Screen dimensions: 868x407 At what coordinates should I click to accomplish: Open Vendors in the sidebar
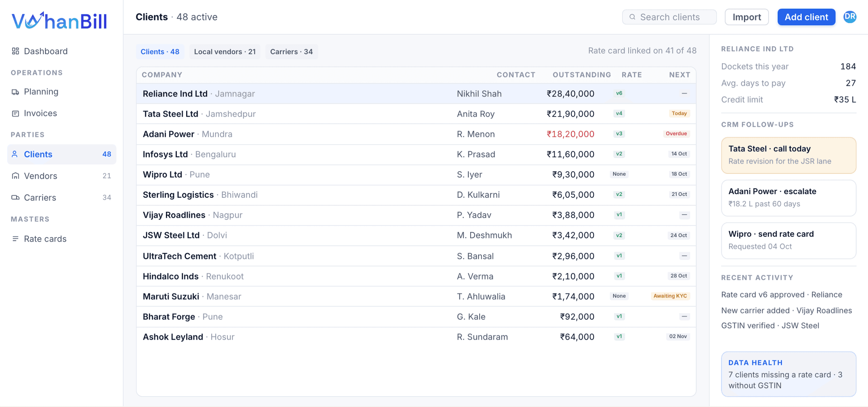[61, 176]
